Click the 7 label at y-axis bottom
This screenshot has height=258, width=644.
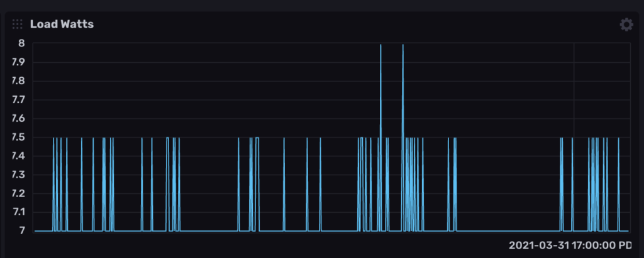click(21, 231)
